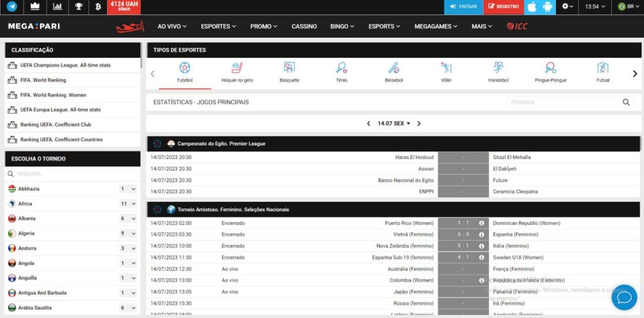Open the 14.07 SEX date dropdown
Screen dimensions: 644x318
coord(393,124)
